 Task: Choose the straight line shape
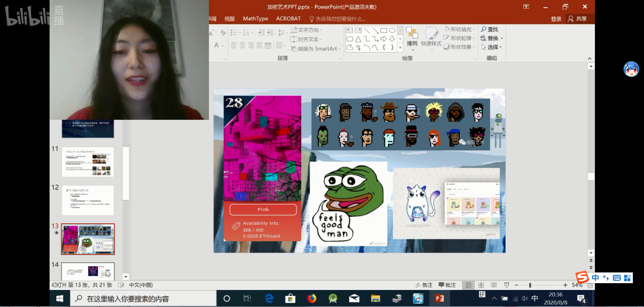point(367,30)
